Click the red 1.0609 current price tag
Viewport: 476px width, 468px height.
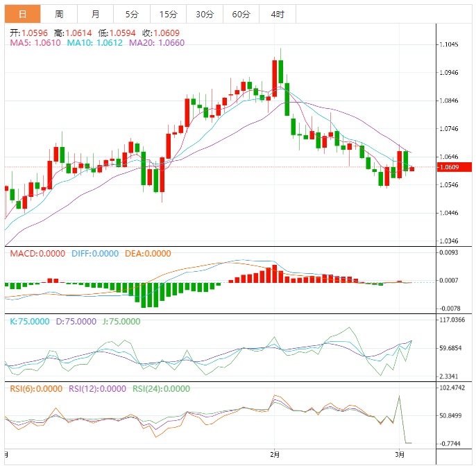[x=454, y=167]
